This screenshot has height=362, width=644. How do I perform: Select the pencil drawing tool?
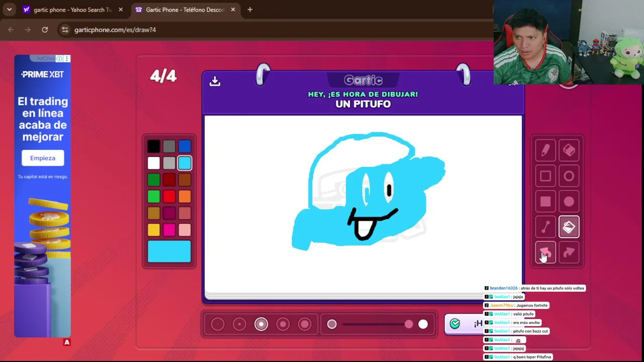(545, 150)
